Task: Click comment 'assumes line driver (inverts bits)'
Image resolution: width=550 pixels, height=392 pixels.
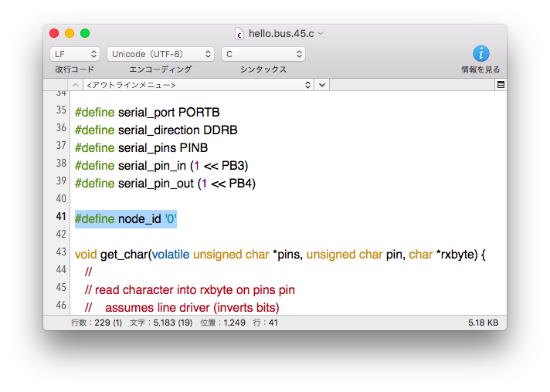Action: 192,308
